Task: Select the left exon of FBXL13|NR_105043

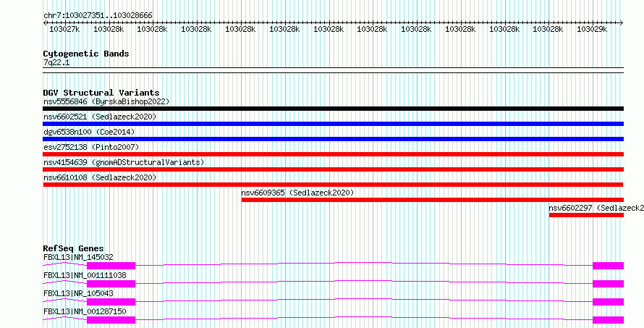Action: (111, 302)
